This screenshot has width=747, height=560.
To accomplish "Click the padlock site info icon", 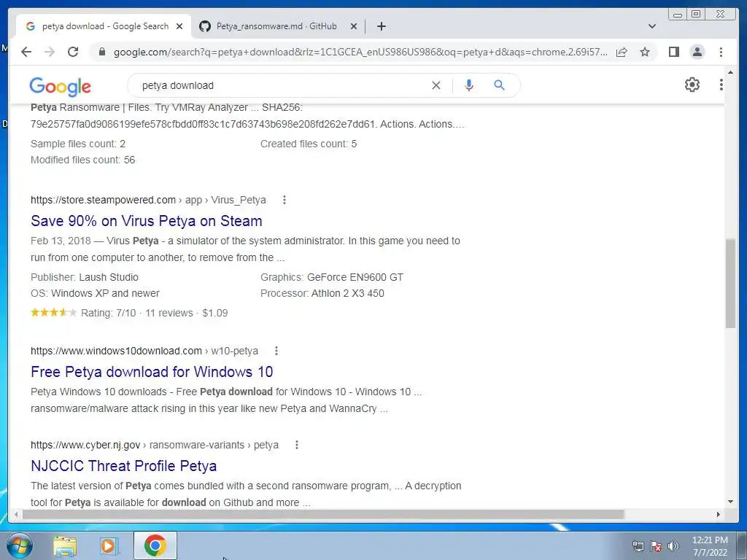I will (101, 52).
